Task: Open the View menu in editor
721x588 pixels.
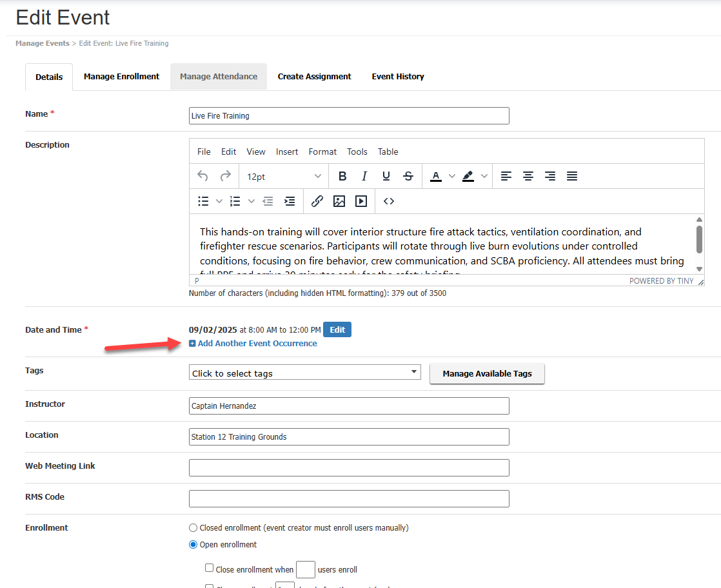Action: 255,152
